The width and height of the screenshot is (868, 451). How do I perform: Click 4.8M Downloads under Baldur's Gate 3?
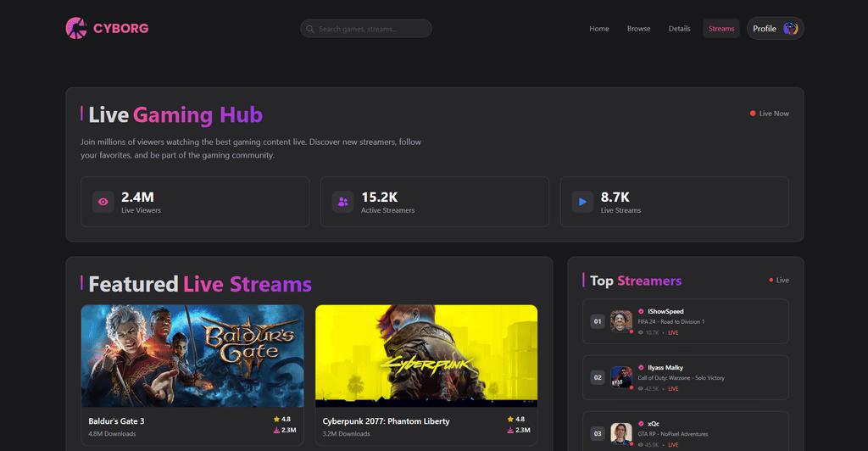[x=112, y=434]
